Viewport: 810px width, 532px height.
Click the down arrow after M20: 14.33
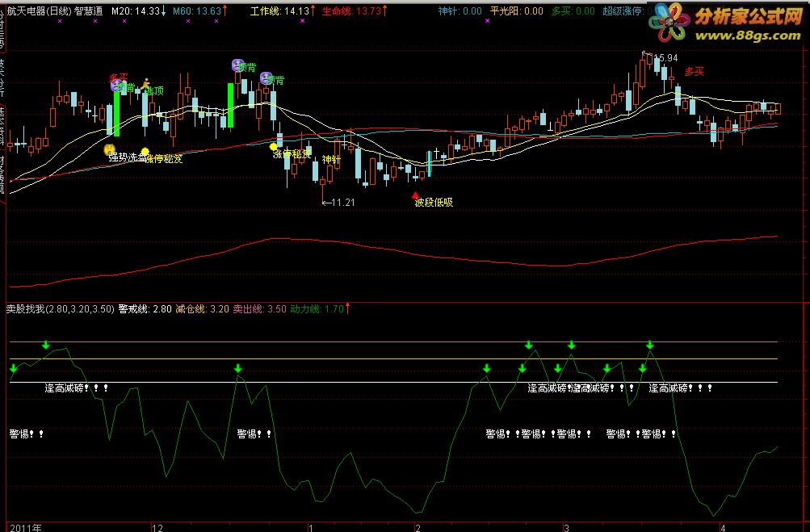tap(165, 12)
